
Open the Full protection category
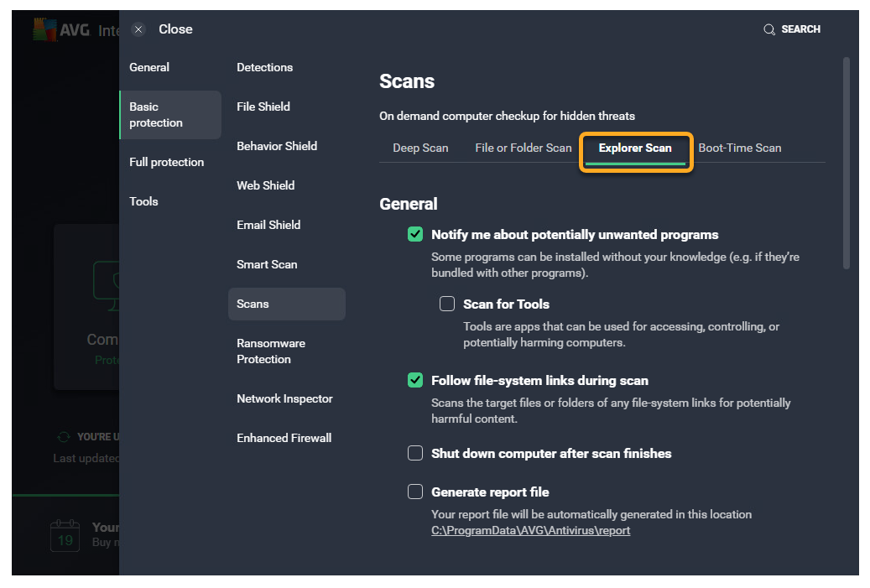(166, 162)
